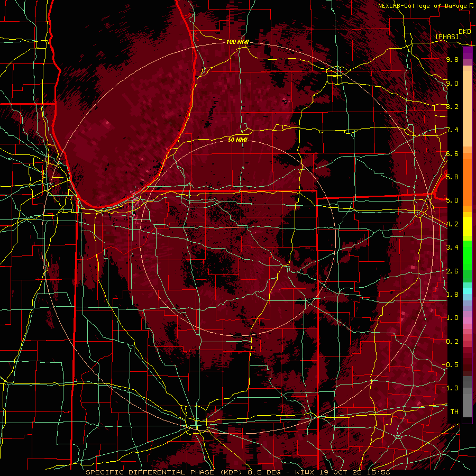Click the 9.0 legend value
Screen dimensions: 476x476
(452, 83)
